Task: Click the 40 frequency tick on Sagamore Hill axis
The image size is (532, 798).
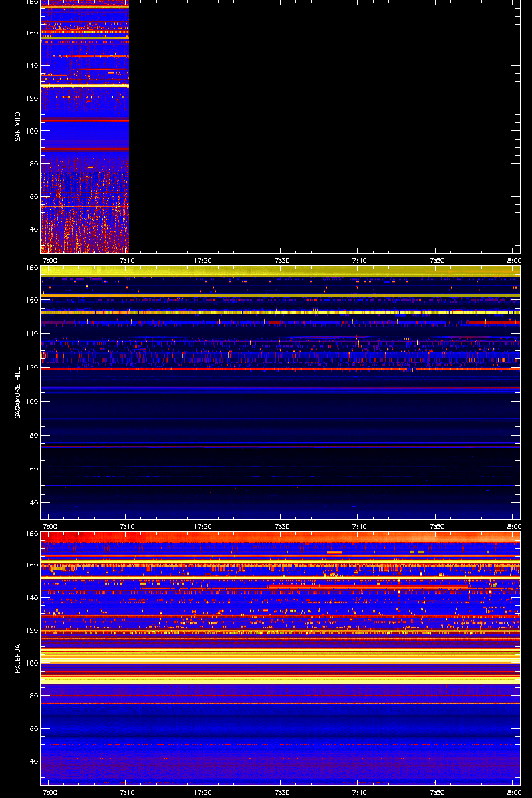Action: [x=33, y=503]
